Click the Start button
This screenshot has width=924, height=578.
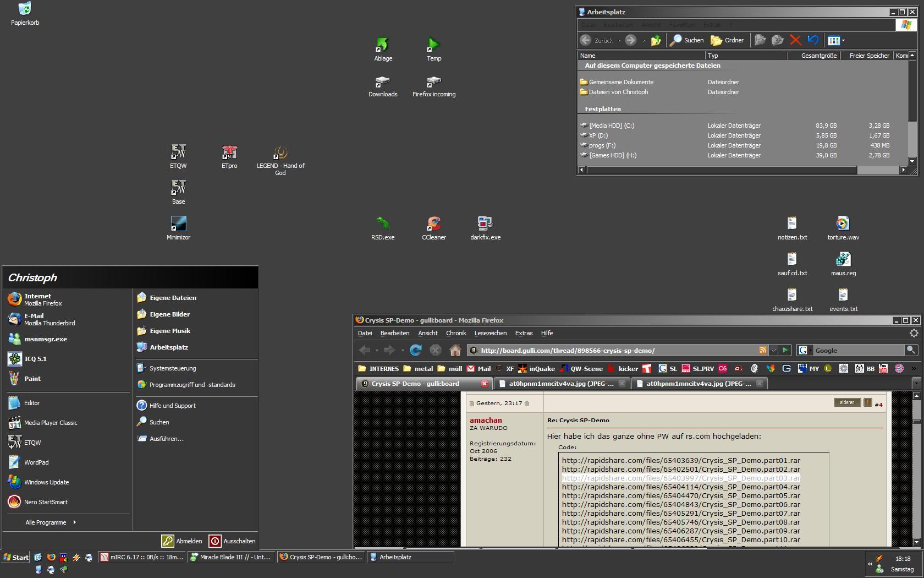click(x=15, y=557)
